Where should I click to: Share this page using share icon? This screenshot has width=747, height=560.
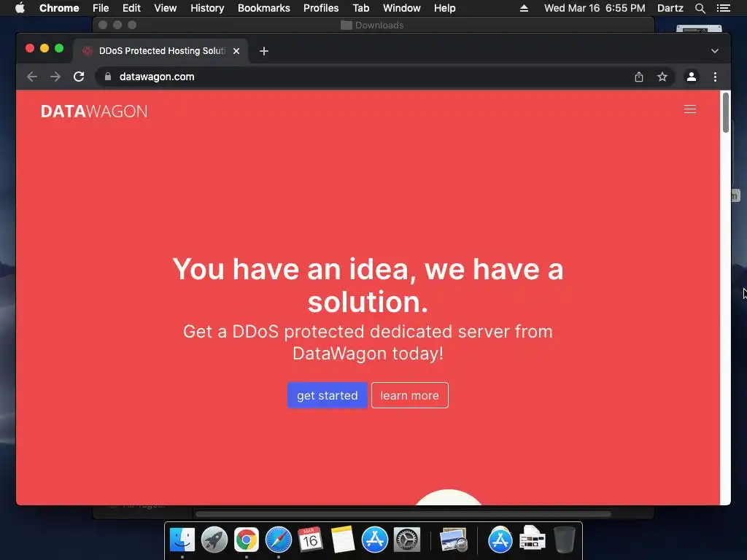pos(639,77)
